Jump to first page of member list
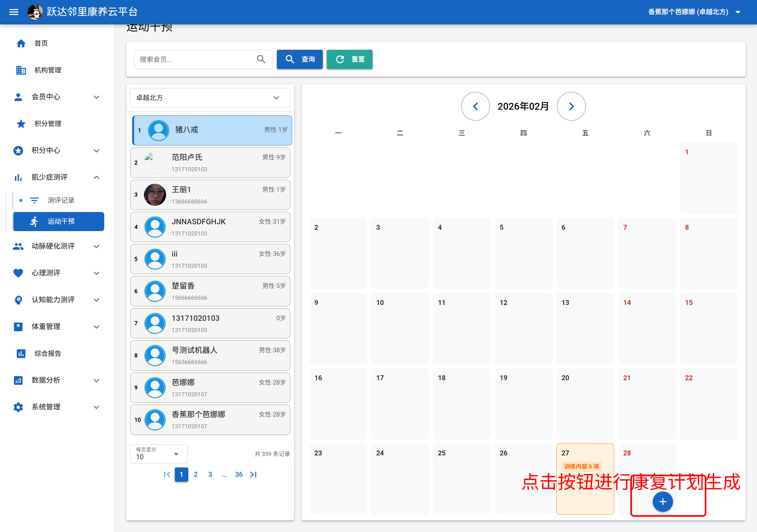The height and width of the screenshot is (532, 757). (x=167, y=475)
